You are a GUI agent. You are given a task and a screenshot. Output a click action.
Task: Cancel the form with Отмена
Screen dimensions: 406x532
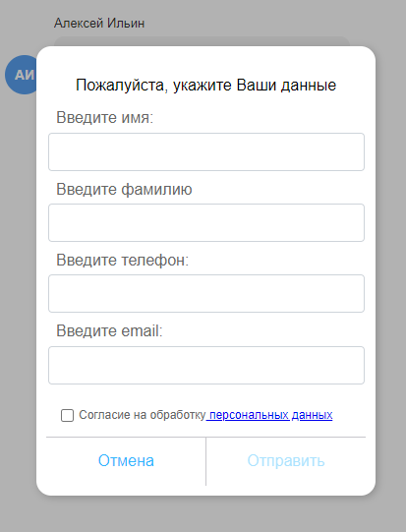(126, 461)
